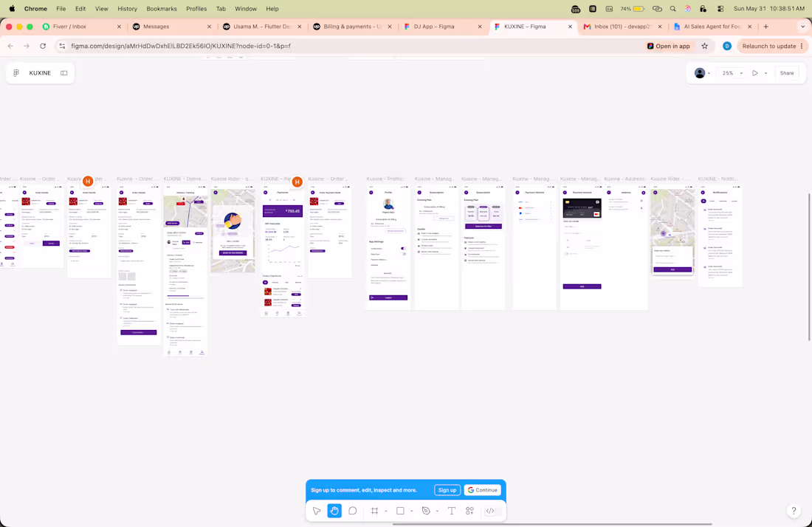The image size is (812, 527).
Task: Open the Figma help question mark
Action: 794,511
